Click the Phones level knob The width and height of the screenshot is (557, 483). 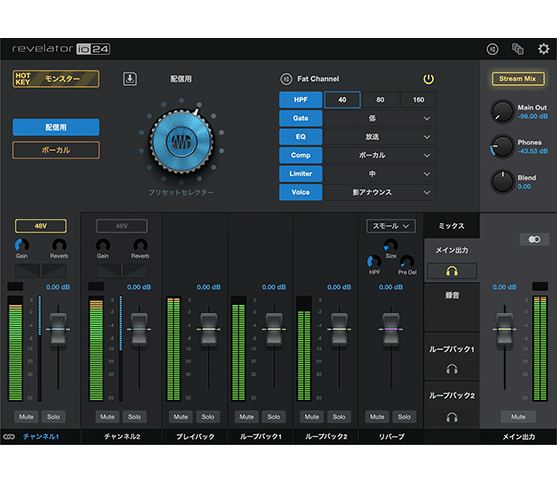(x=502, y=146)
